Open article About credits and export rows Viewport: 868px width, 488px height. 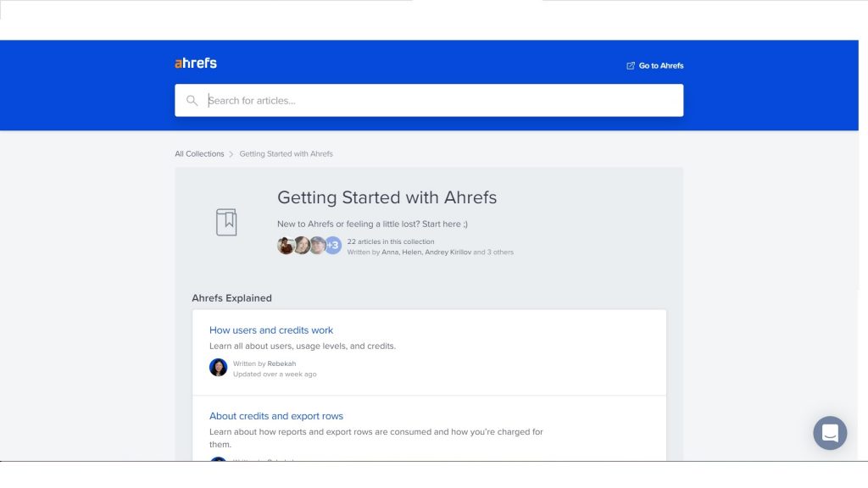[276, 416]
